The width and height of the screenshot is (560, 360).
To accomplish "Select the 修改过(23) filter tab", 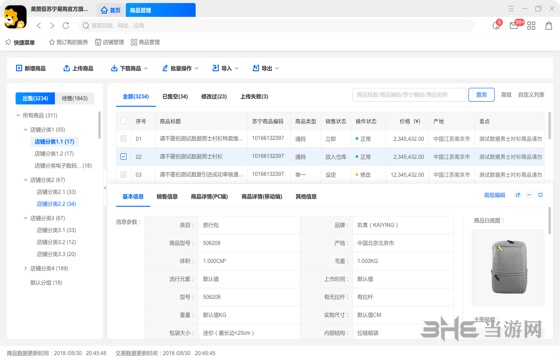I will [214, 96].
